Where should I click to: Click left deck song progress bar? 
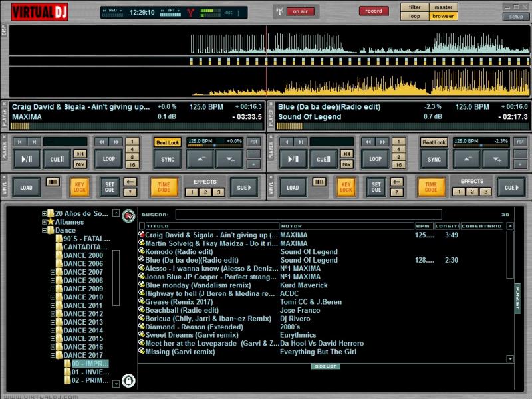coord(137,126)
